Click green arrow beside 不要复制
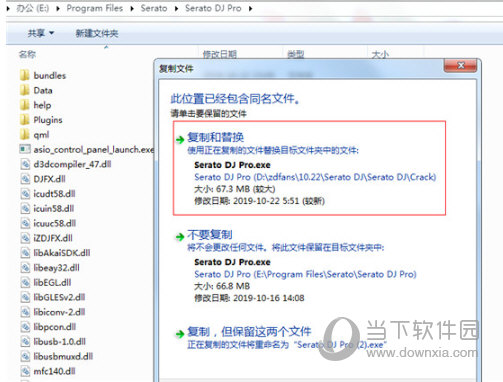The width and height of the screenshot is (503, 382). tap(180, 237)
